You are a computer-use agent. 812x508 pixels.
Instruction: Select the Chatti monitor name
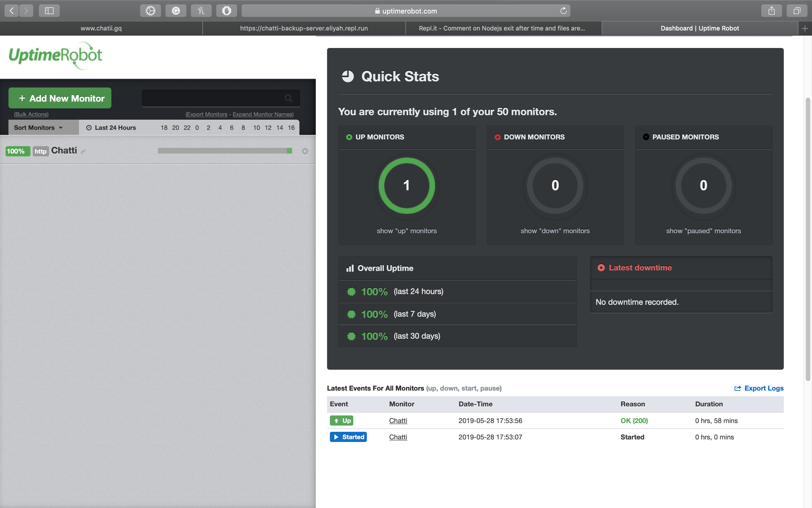(64, 150)
